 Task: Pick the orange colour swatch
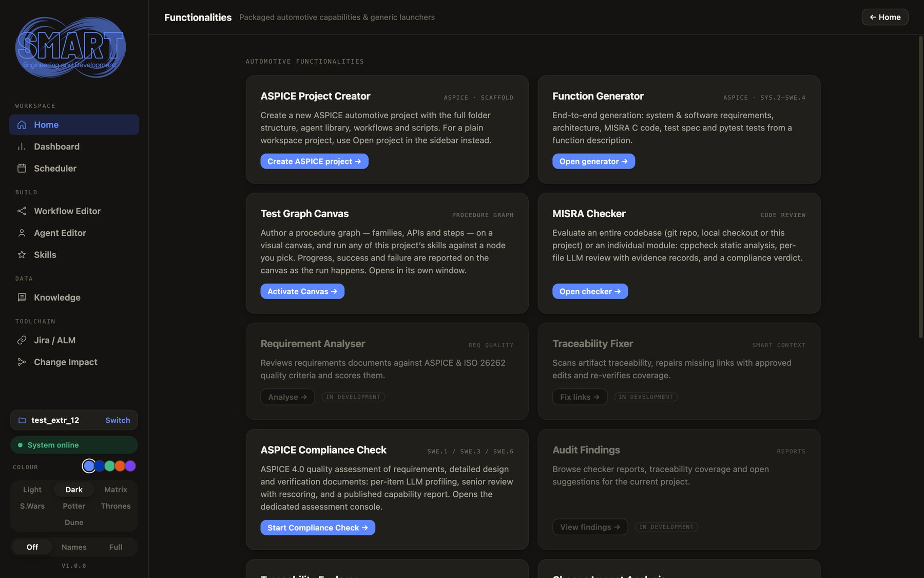(x=120, y=466)
